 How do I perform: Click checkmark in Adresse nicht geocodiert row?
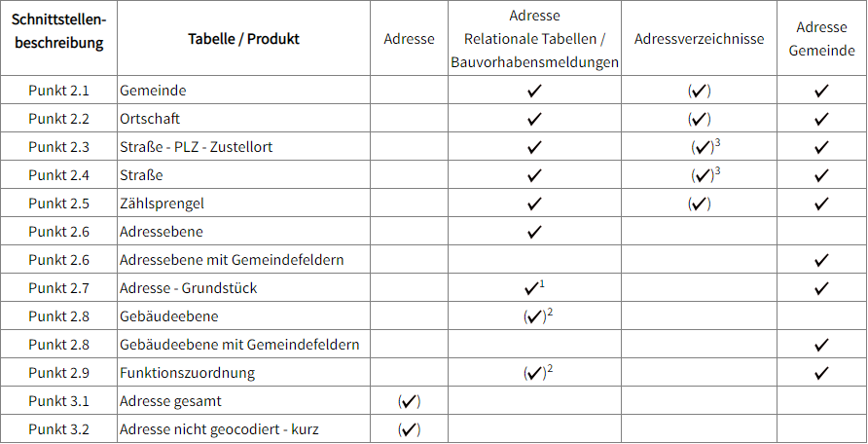click(409, 429)
